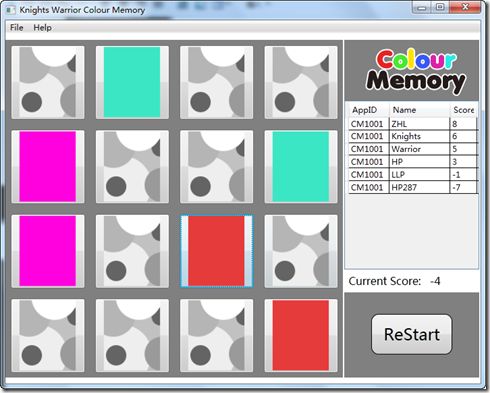Select the Warrior name cell
Image resolution: width=490 pixels, height=393 pixels.
[x=419, y=149]
